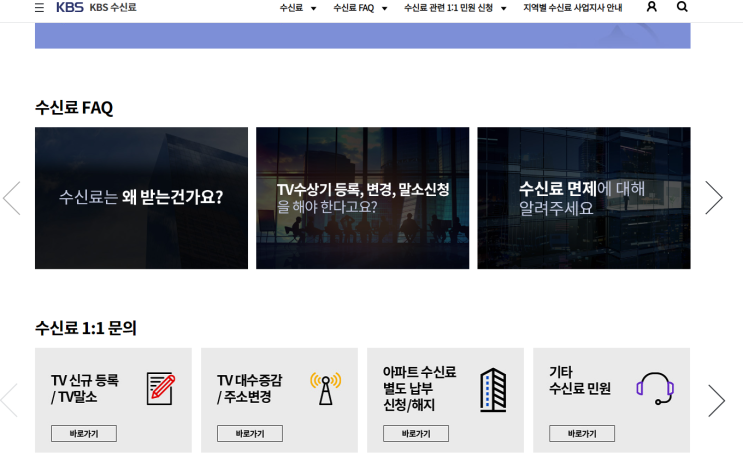743x469 pixels.
Task: Select the 아파트 수신료 별도 납부 신청/해지 title
Action: (419, 388)
